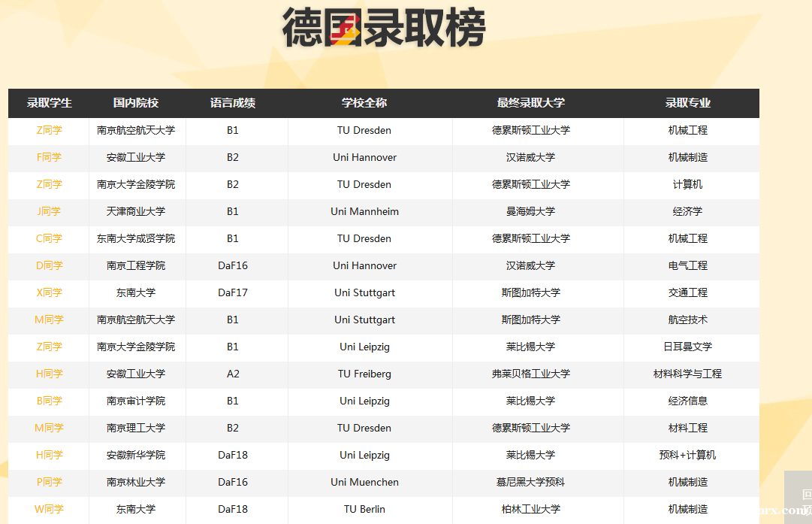
Task: Select the Uni Muenchen cell
Action: [x=364, y=482]
